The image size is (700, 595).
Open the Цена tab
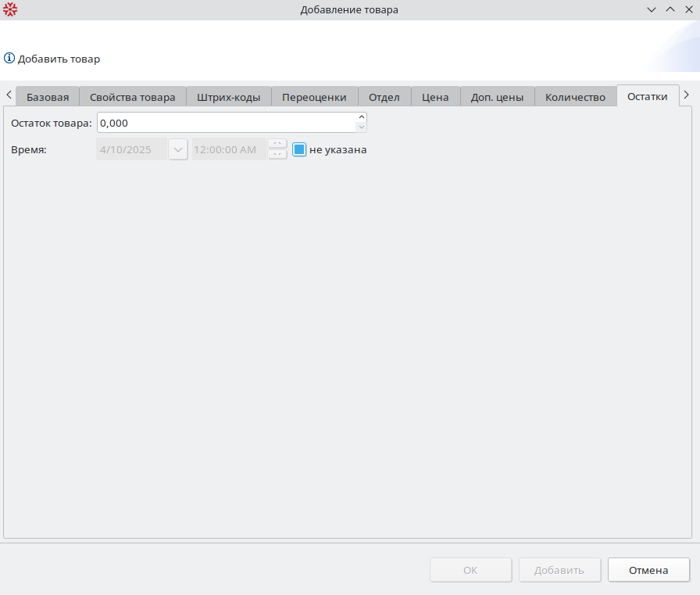pyautogui.click(x=435, y=97)
